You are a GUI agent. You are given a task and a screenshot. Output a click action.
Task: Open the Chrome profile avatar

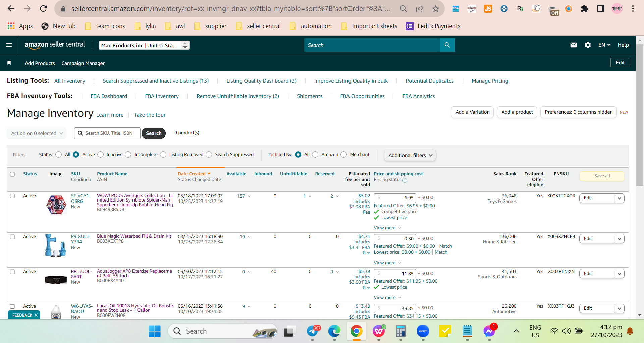coord(617,9)
